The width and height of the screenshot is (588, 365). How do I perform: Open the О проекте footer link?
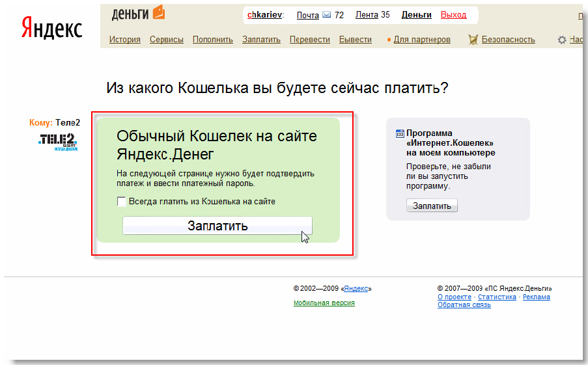[455, 297]
